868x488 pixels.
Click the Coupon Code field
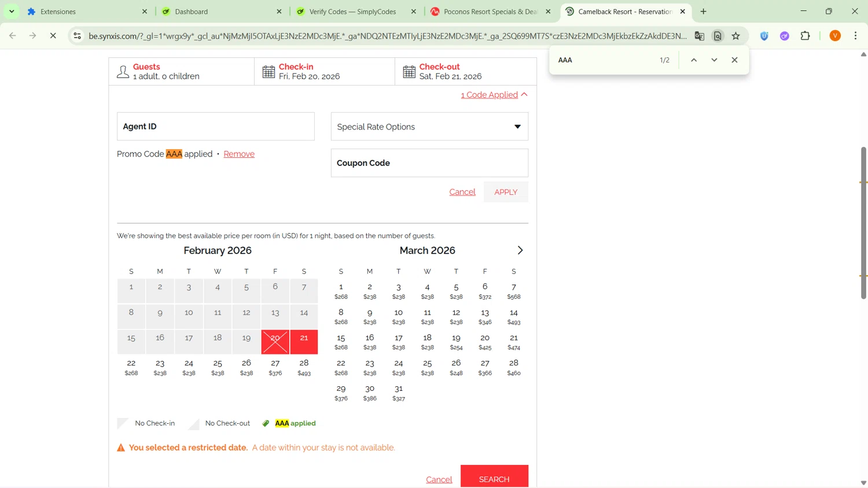(x=429, y=163)
